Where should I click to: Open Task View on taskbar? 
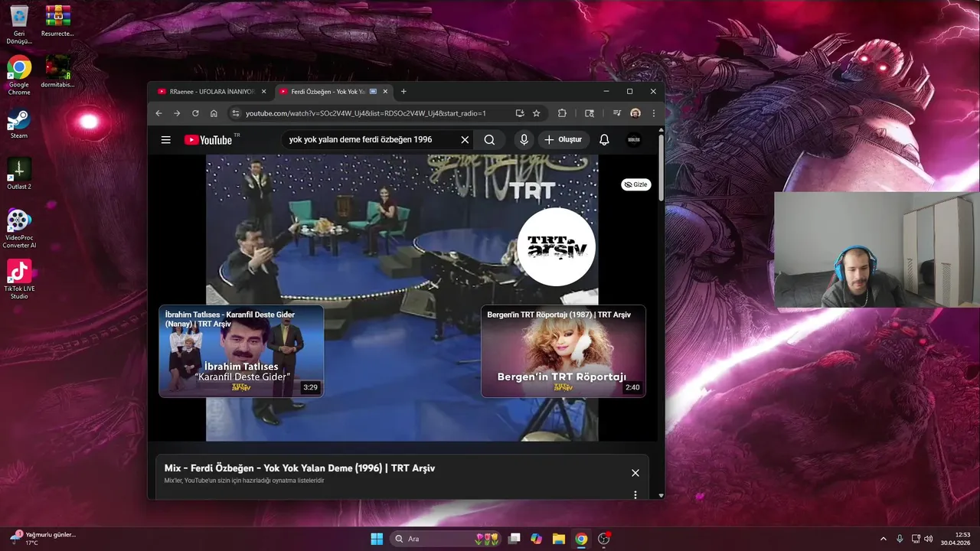click(514, 539)
